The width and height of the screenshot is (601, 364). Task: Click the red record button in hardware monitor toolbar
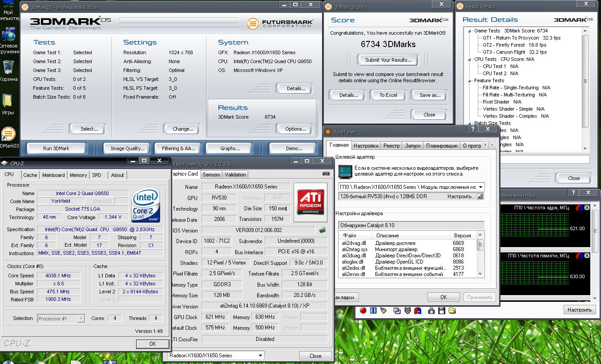tap(363, 310)
